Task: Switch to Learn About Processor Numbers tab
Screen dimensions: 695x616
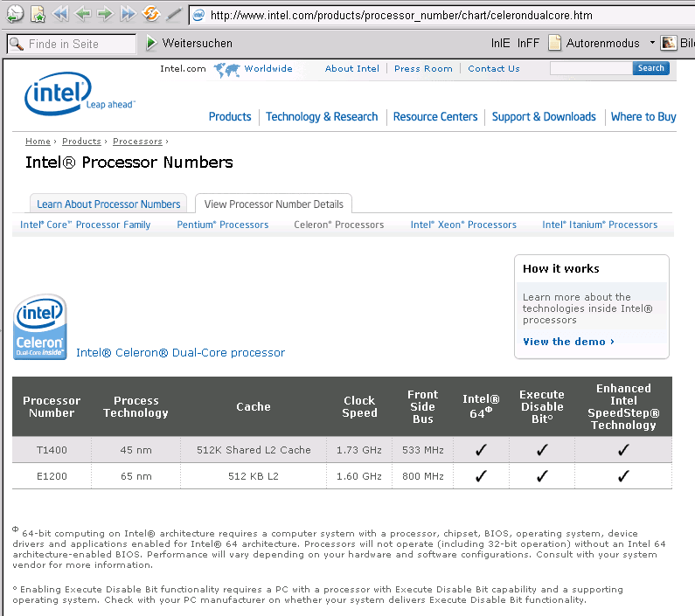Action: (108, 204)
